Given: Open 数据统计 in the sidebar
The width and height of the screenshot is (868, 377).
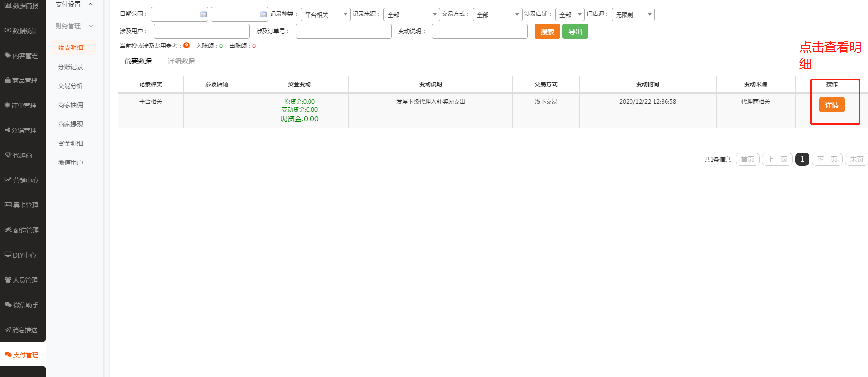Looking at the screenshot, I should 23,31.
